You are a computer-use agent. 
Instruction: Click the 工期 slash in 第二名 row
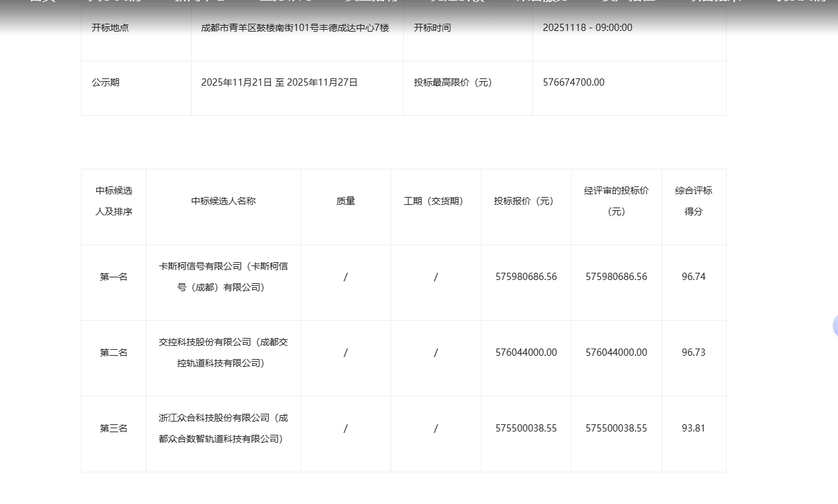436,352
